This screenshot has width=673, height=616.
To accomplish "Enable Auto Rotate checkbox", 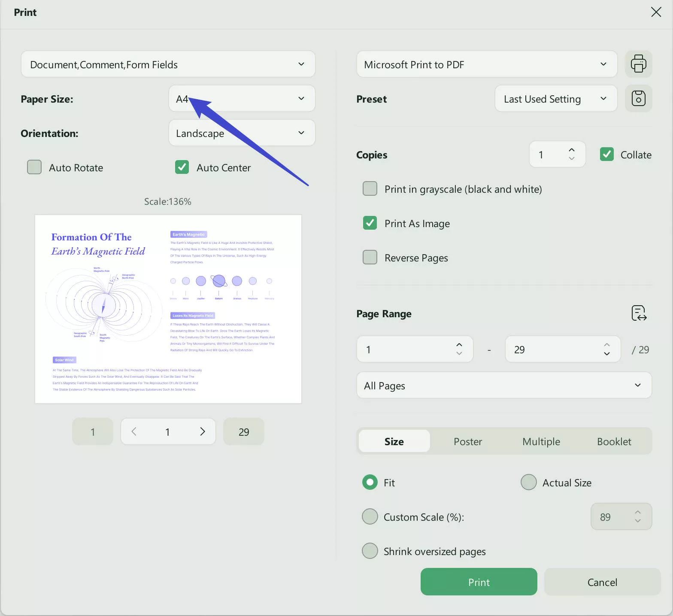I will (34, 167).
